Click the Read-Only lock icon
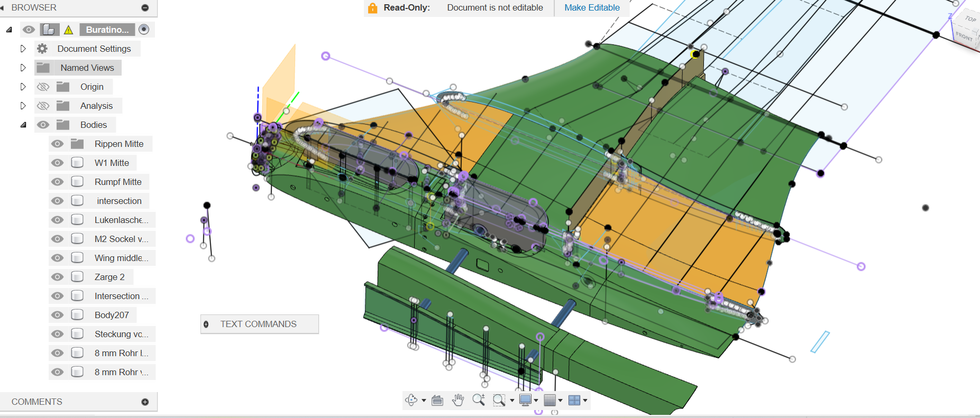The height and width of the screenshot is (418, 980). click(373, 8)
